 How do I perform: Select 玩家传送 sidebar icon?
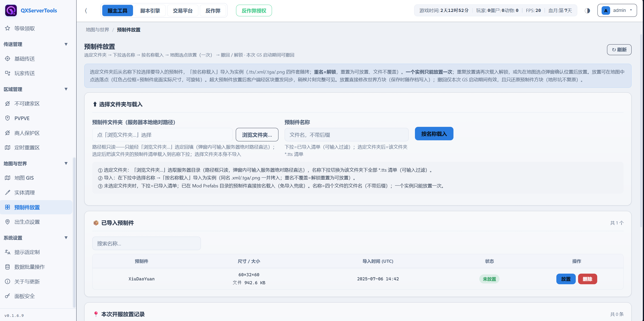(7, 73)
